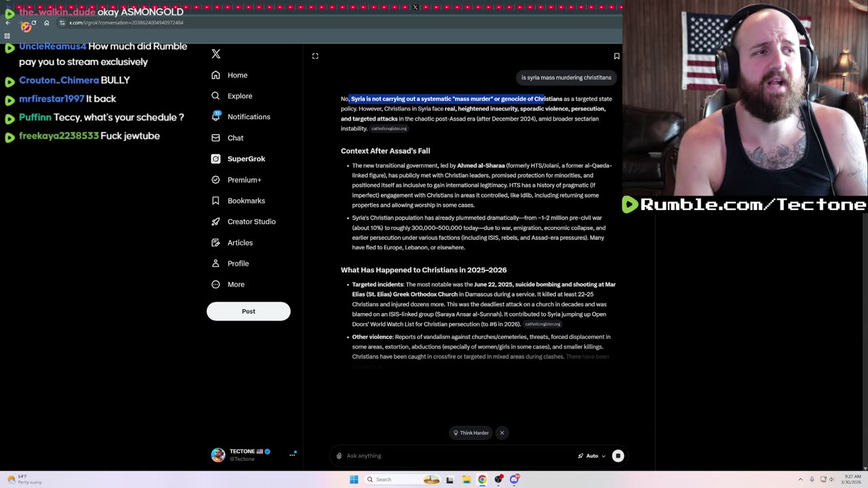Click the x.com address bar URL
Image resolution: width=868 pixels, height=488 pixels.
coord(126,23)
